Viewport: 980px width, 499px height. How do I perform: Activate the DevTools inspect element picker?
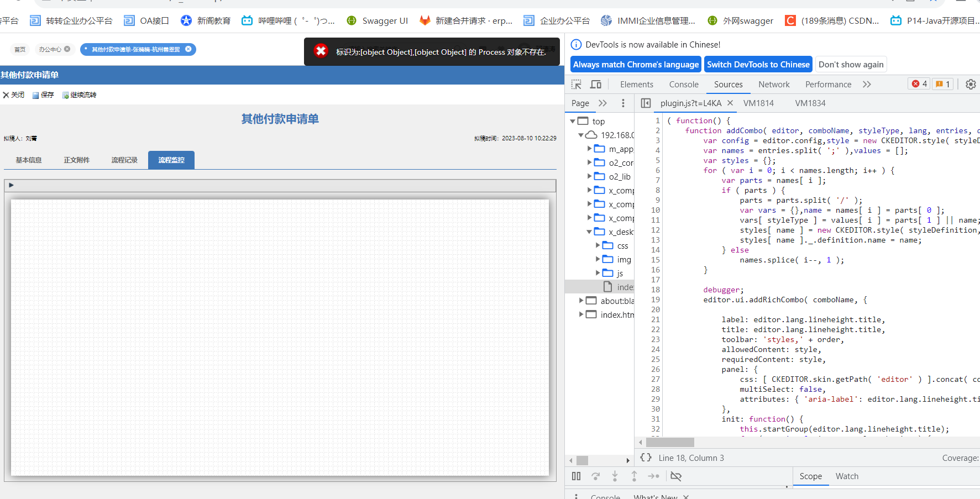pos(577,85)
